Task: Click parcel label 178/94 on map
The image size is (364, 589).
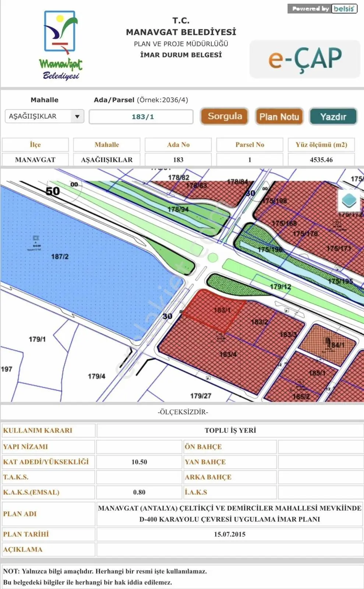Action: (178, 209)
